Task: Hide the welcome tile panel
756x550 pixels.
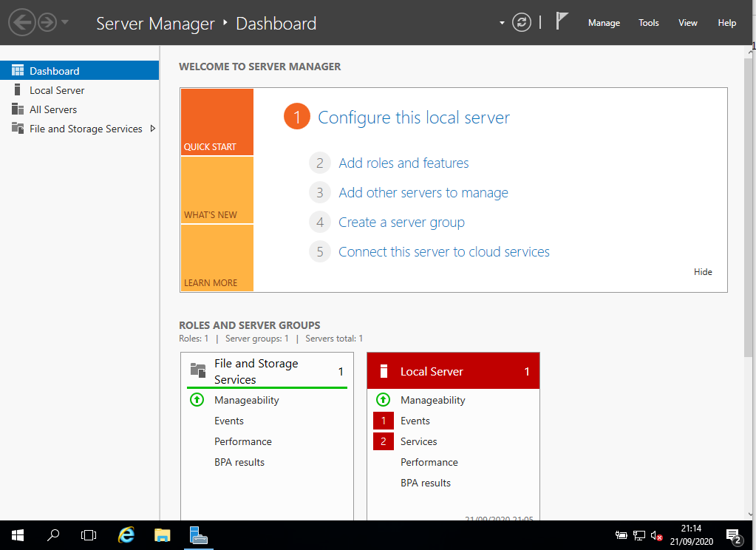Action: tap(703, 271)
